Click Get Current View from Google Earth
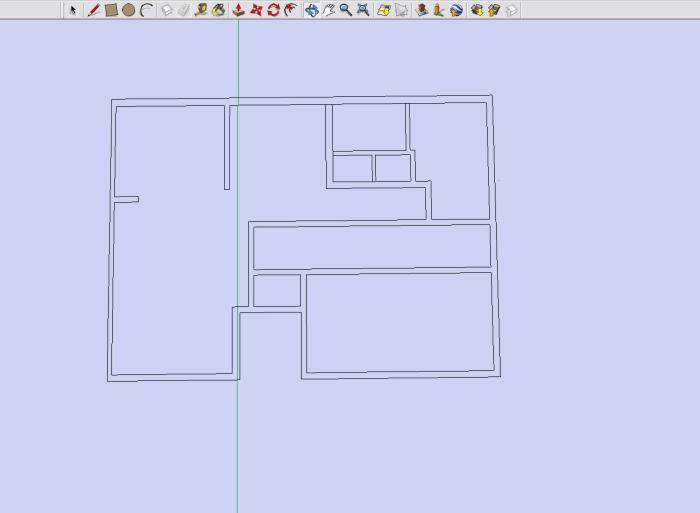Screen dimensions: 700x513 click(x=384, y=10)
